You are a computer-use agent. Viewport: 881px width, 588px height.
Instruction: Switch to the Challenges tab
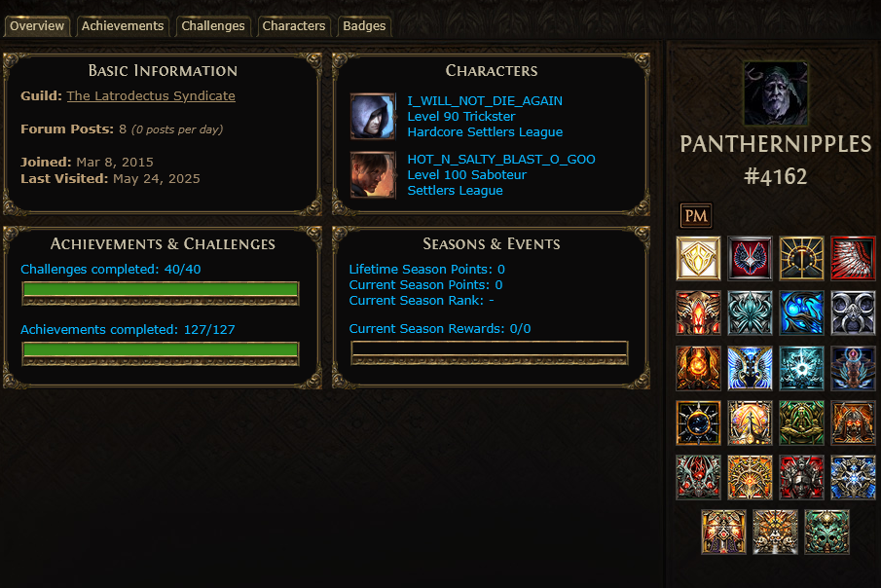pyautogui.click(x=213, y=26)
